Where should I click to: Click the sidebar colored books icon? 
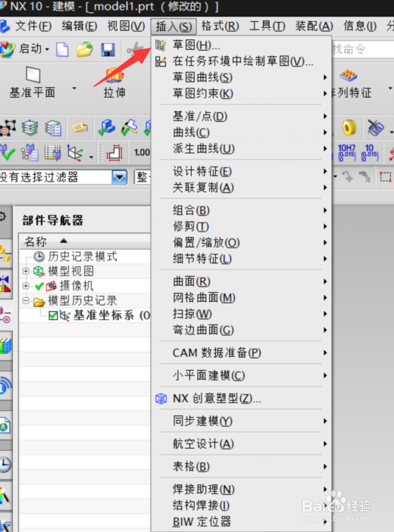(x=6, y=346)
